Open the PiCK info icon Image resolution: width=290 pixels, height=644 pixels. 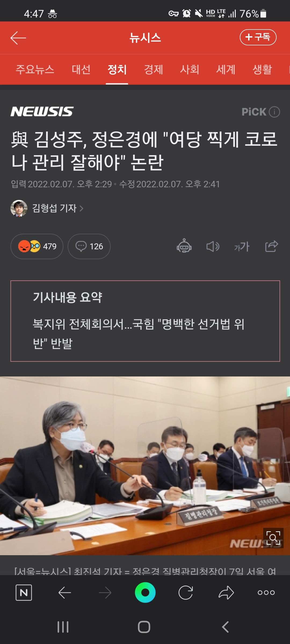[x=274, y=112]
